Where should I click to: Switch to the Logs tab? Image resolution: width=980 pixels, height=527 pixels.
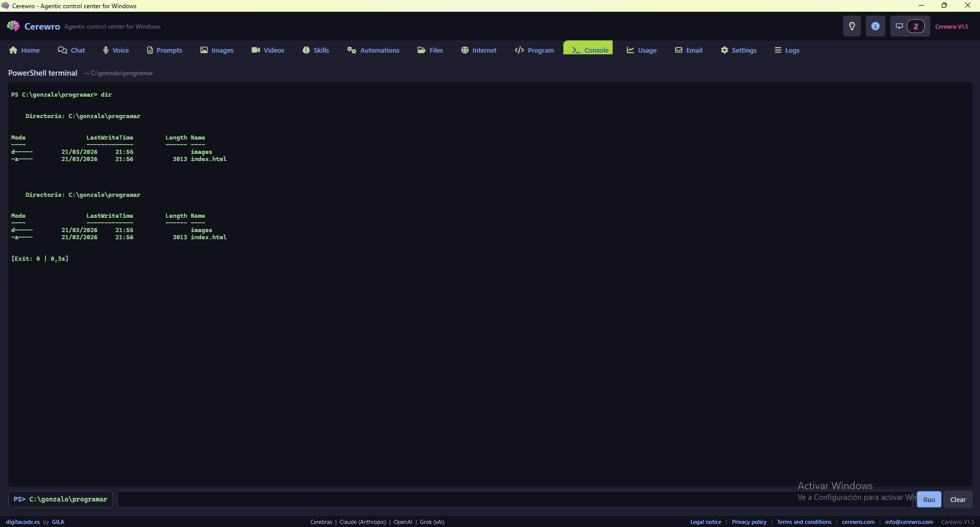[786, 50]
